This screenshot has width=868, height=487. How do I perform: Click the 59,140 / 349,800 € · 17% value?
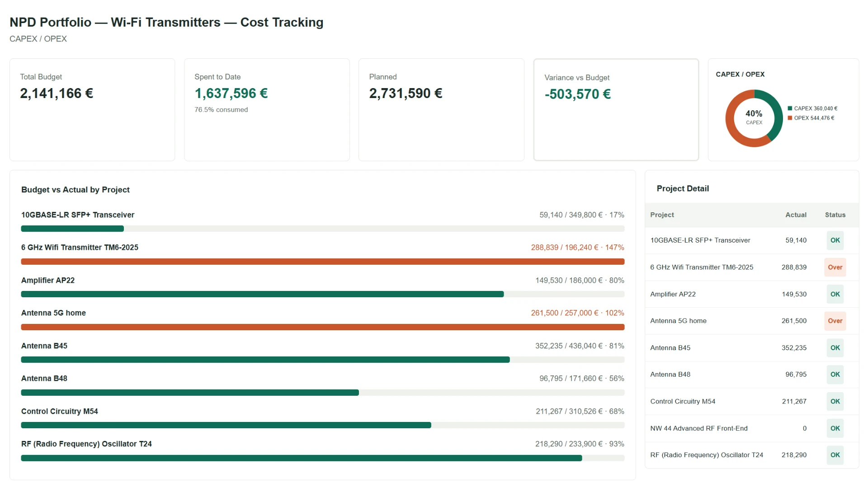click(x=581, y=215)
